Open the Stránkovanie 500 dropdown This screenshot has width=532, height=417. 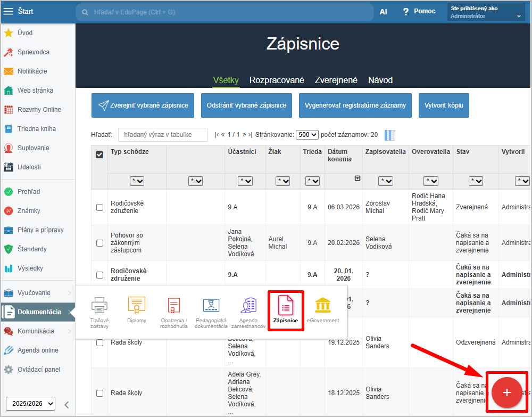(x=307, y=135)
